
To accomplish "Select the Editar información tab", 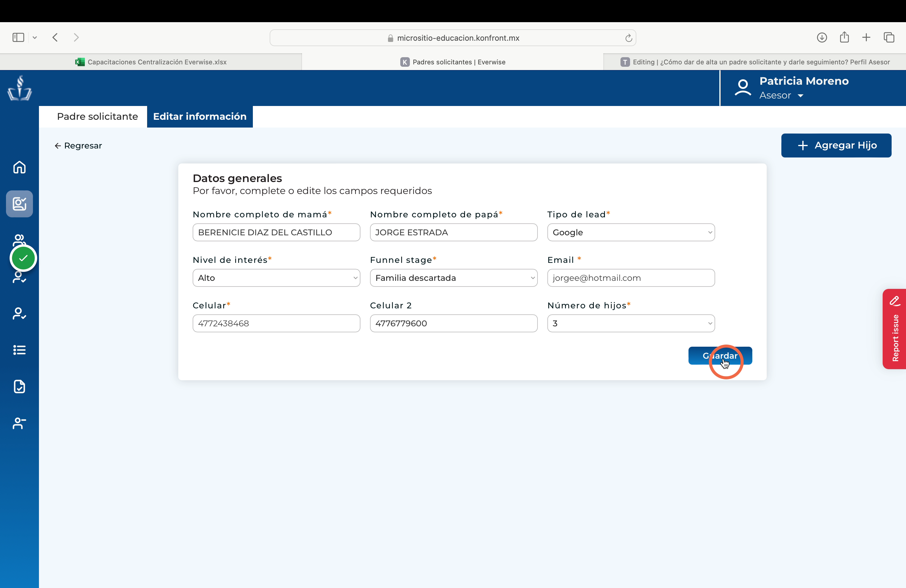I will [200, 116].
